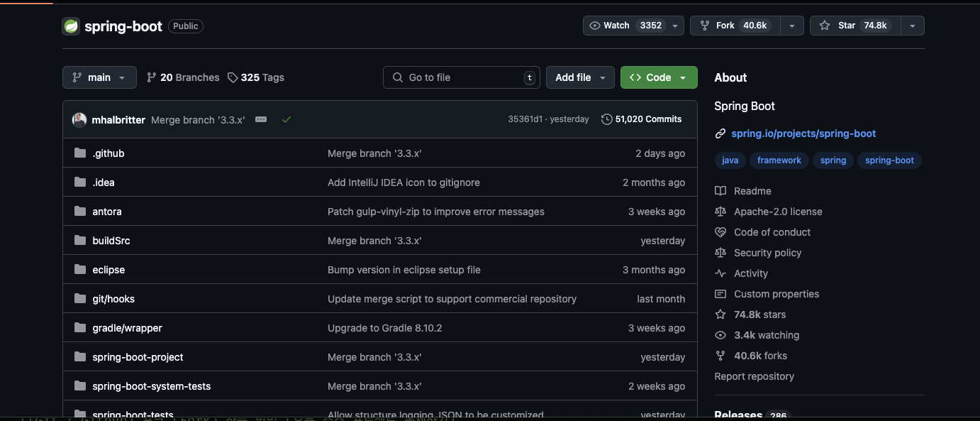Click the Apache-2.0 license scale icon

pyautogui.click(x=720, y=212)
